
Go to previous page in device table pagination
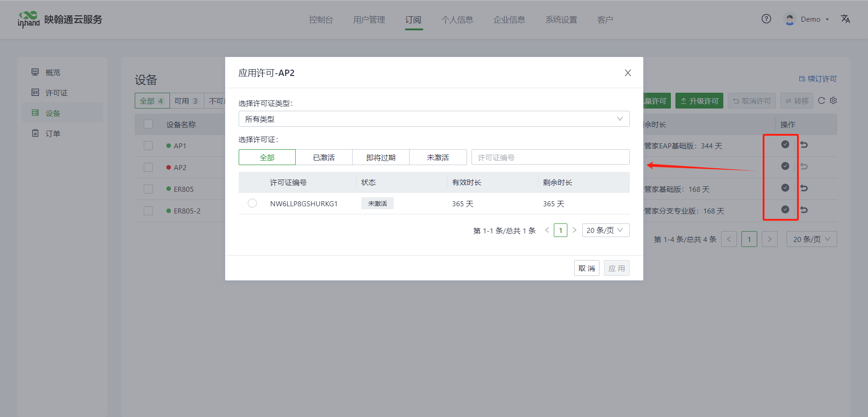click(729, 239)
